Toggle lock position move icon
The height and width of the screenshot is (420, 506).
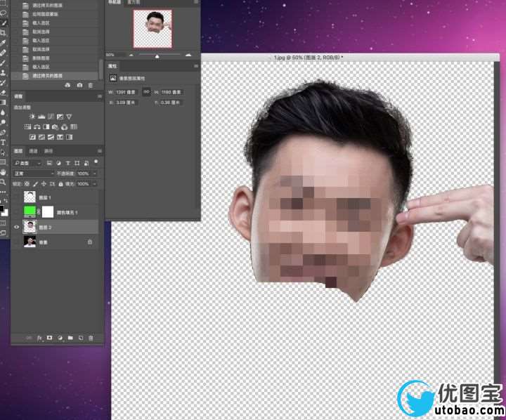point(44,184)
